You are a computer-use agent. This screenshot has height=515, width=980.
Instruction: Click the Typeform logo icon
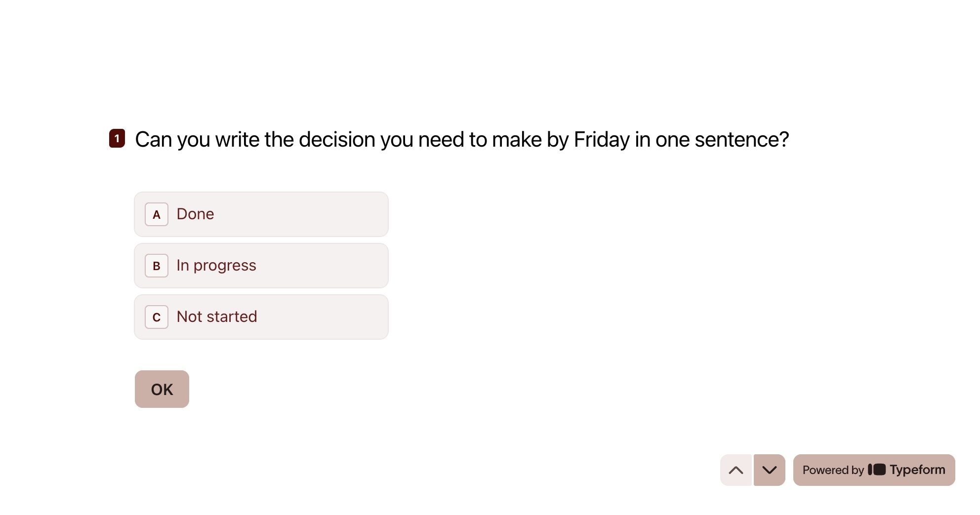[x=877, y=470]
